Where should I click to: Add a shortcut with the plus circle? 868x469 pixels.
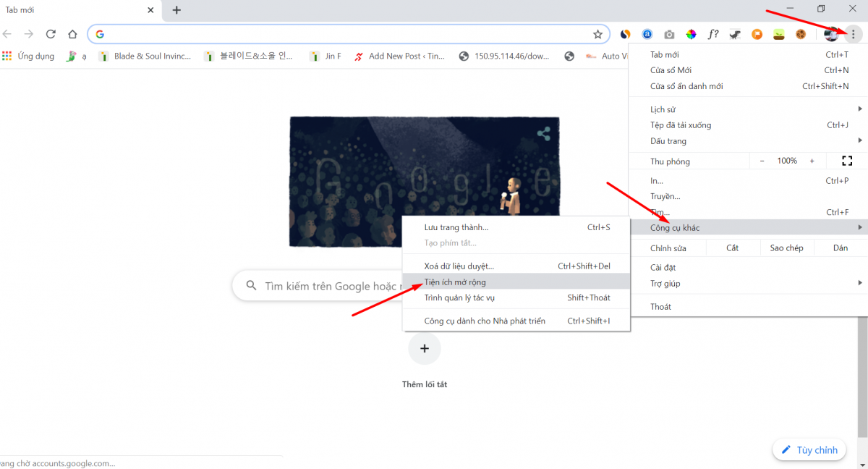425,348
